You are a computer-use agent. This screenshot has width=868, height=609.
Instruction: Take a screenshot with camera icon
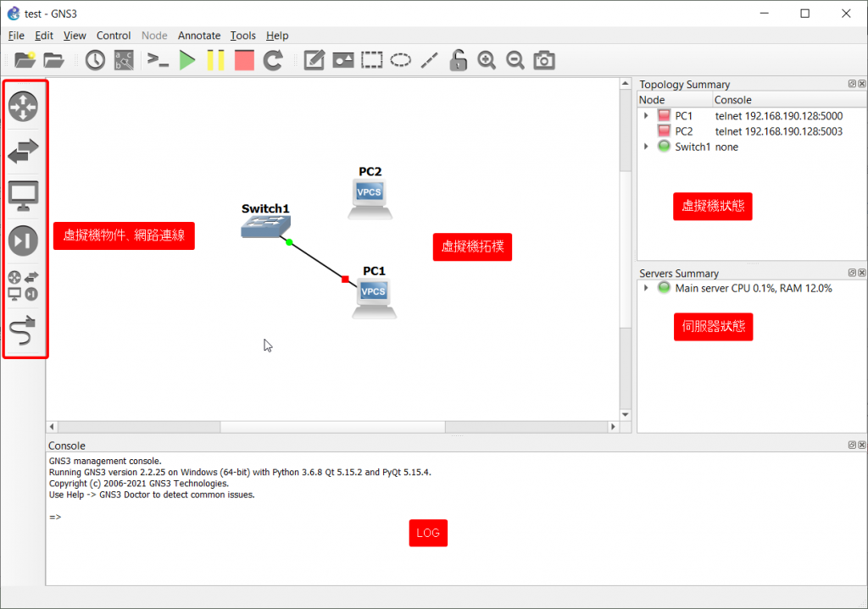click(x=544, y=60)
